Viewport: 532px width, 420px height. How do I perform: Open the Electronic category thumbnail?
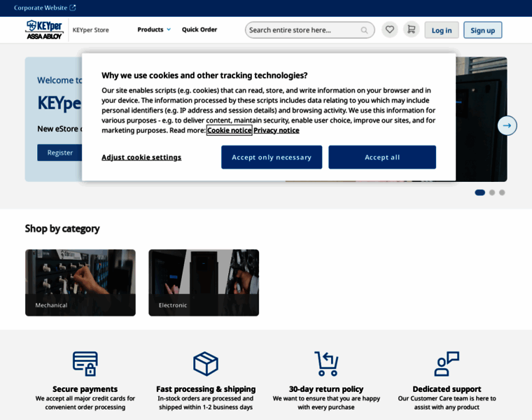coord(204,283)
